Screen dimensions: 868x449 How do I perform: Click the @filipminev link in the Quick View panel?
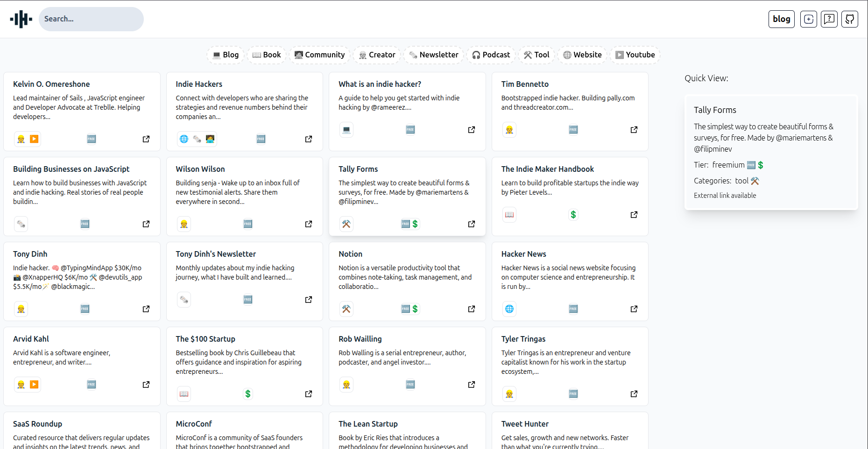pos(713,149)
